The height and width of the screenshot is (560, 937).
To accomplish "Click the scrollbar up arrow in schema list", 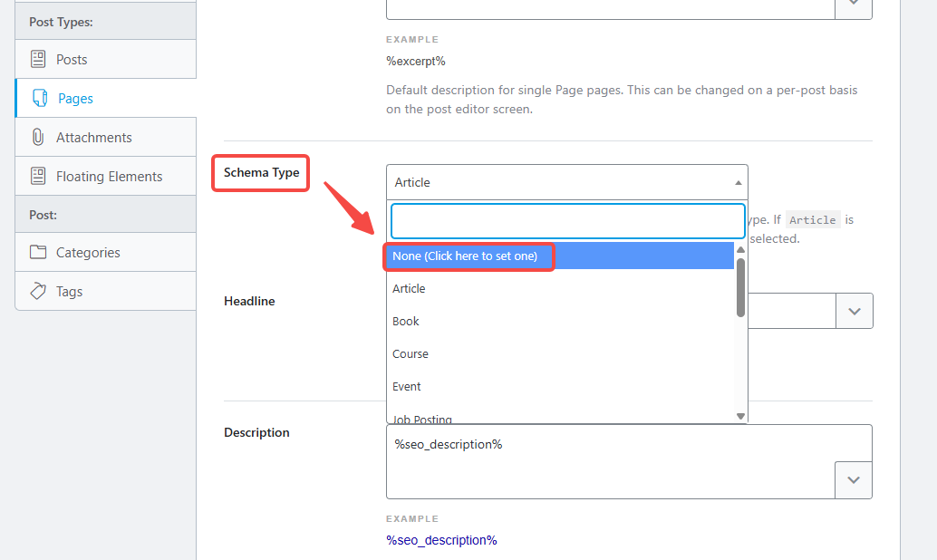I will pyautogui.click(x=740, y=250).
